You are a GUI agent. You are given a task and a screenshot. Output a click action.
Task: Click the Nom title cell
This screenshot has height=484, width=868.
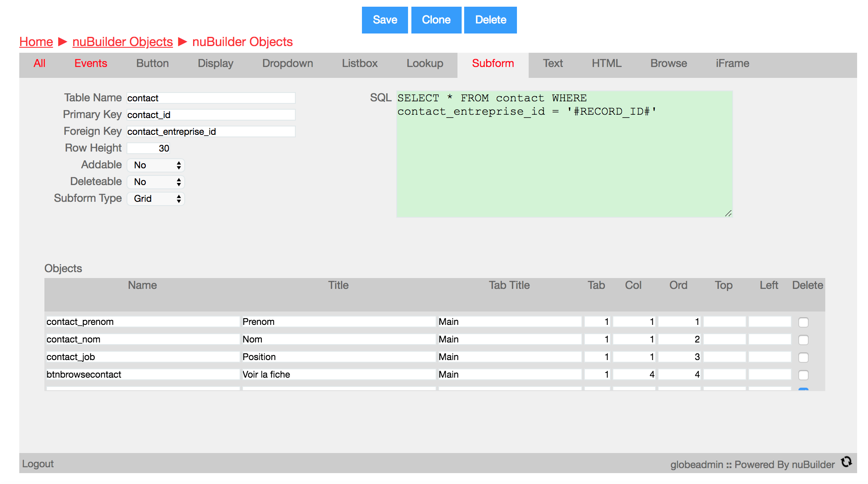point(339,339)
